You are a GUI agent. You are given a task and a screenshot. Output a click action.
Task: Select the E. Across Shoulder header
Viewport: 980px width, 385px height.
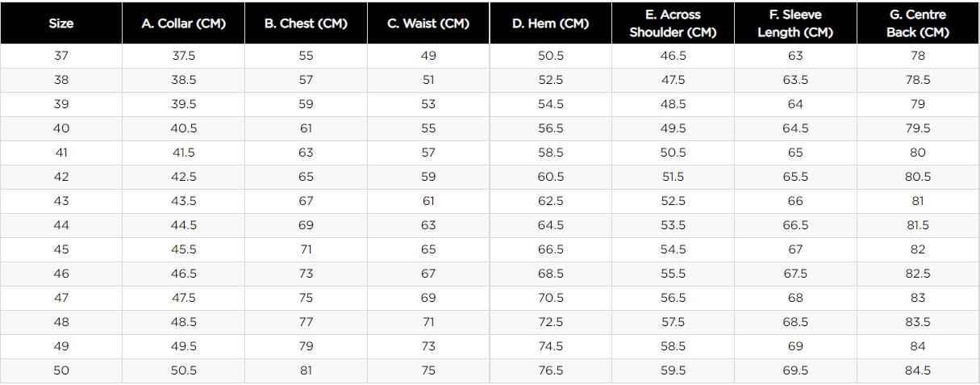click(x=673, y=23)
